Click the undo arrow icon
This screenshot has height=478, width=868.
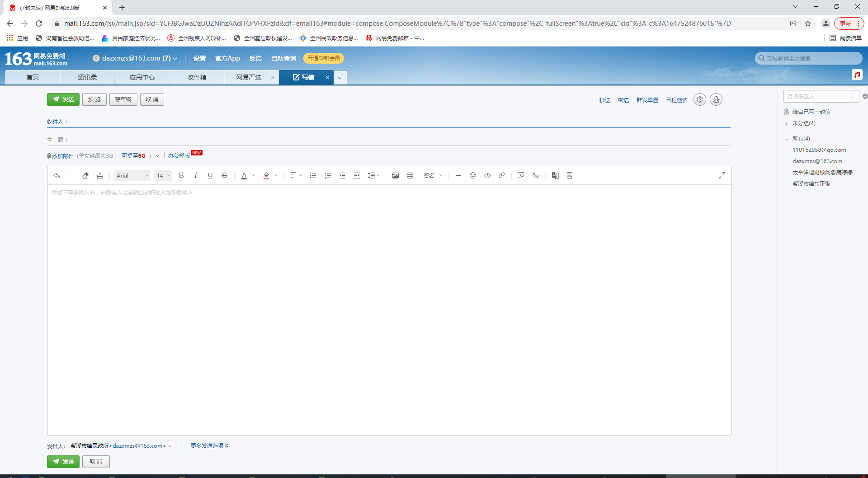pos(57,176)
